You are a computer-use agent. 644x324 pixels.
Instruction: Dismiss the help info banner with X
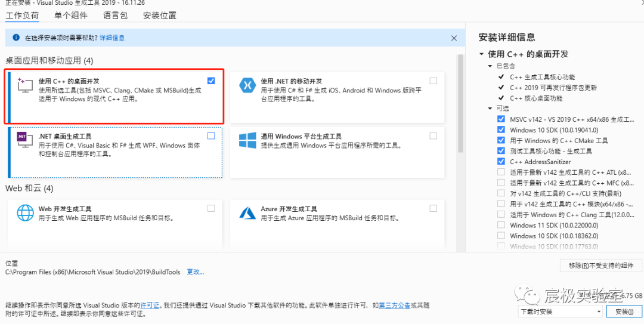click(x=454, y=38)
